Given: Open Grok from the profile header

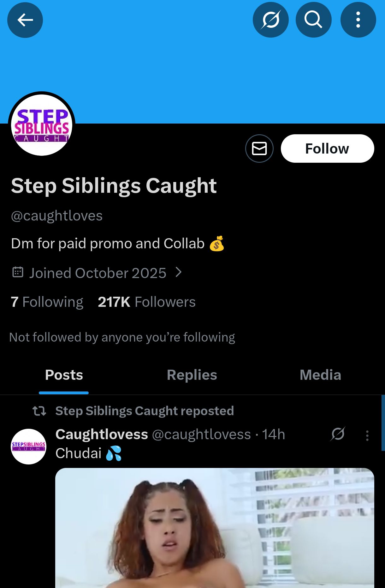Looking at the screenshot, I should point(270,20).
